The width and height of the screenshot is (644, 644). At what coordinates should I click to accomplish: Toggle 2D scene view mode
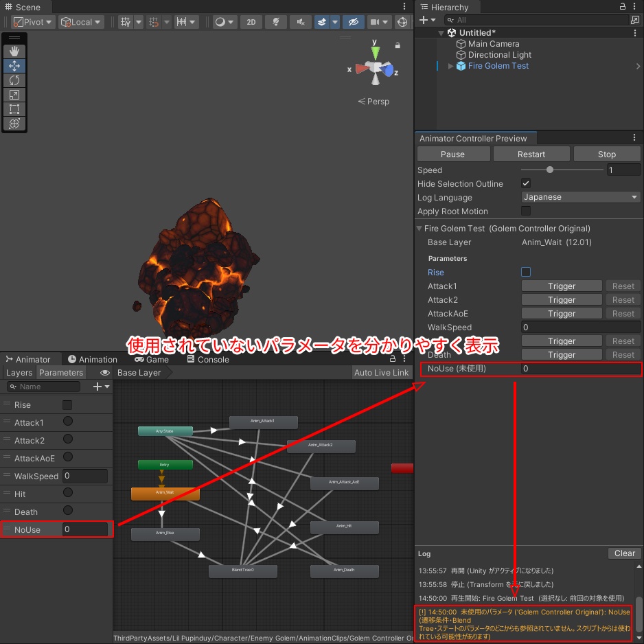click(251, 22)
